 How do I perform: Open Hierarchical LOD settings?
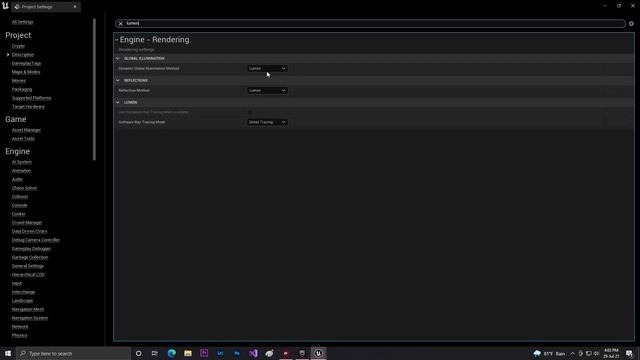tap(28, 275)
